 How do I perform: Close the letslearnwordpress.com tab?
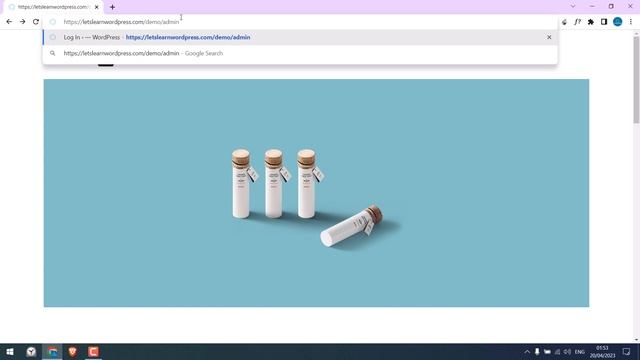[97, 7]
